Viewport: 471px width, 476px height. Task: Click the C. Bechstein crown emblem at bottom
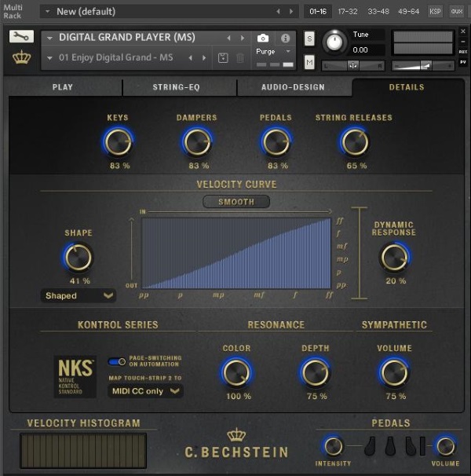click(236, 434)
